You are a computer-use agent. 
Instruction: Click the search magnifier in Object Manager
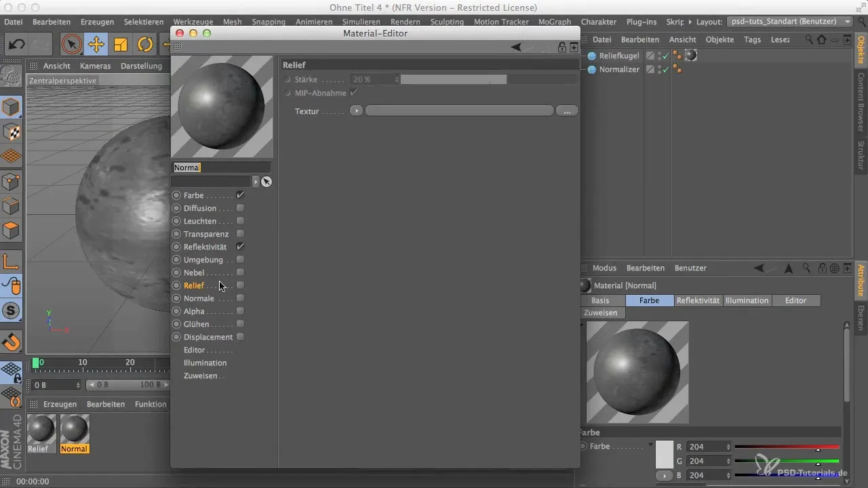[810, 39]
